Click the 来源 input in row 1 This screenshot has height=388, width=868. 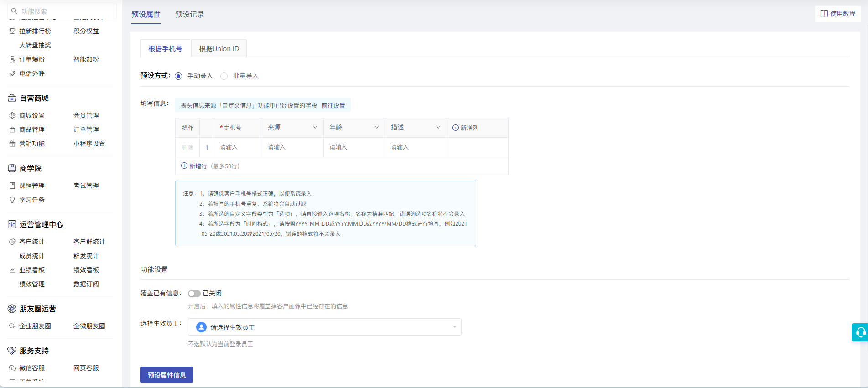pos(293,147)
